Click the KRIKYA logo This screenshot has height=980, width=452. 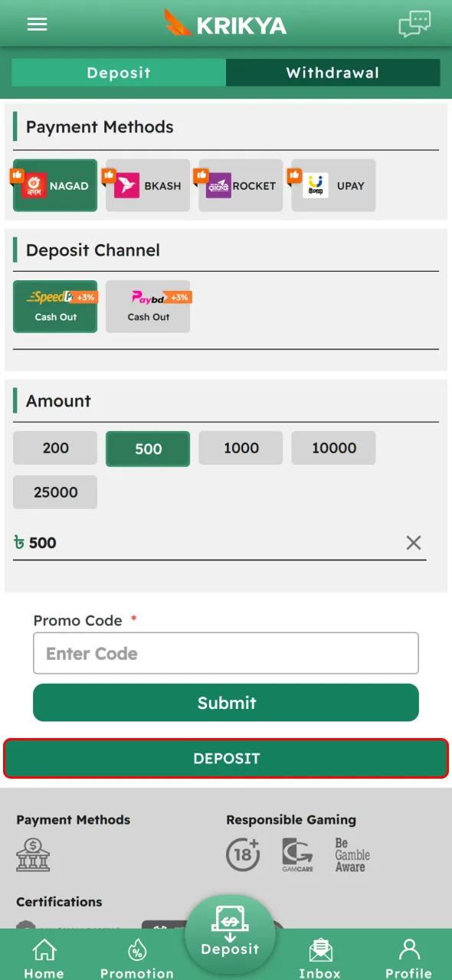[224, 24]
